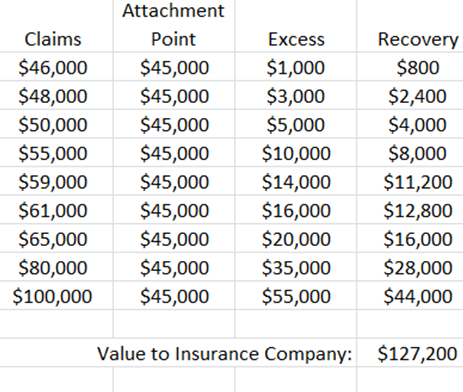This screenshot has width=463, height=392.
Task: Click the $100,000 claims cell
Action: tap(52, 296)
